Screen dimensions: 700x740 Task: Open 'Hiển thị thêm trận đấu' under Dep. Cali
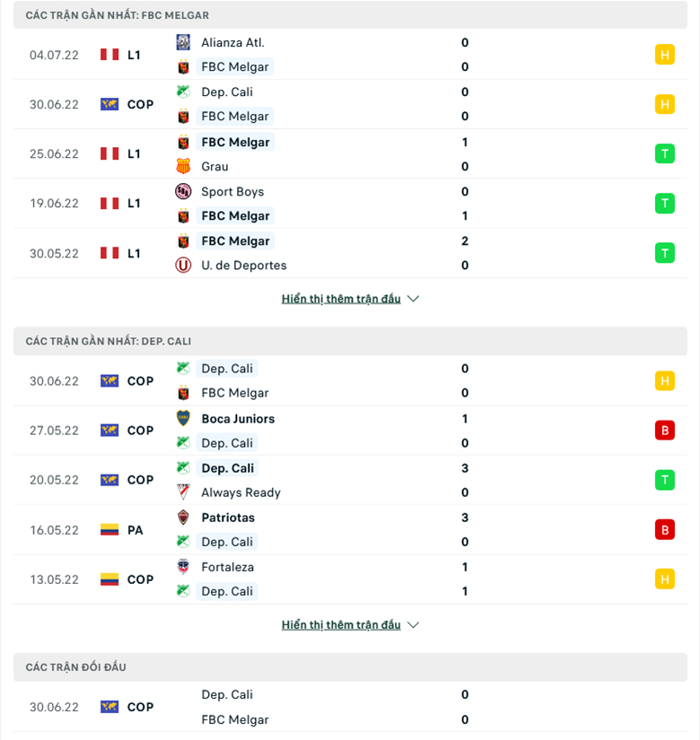[341, 625]
